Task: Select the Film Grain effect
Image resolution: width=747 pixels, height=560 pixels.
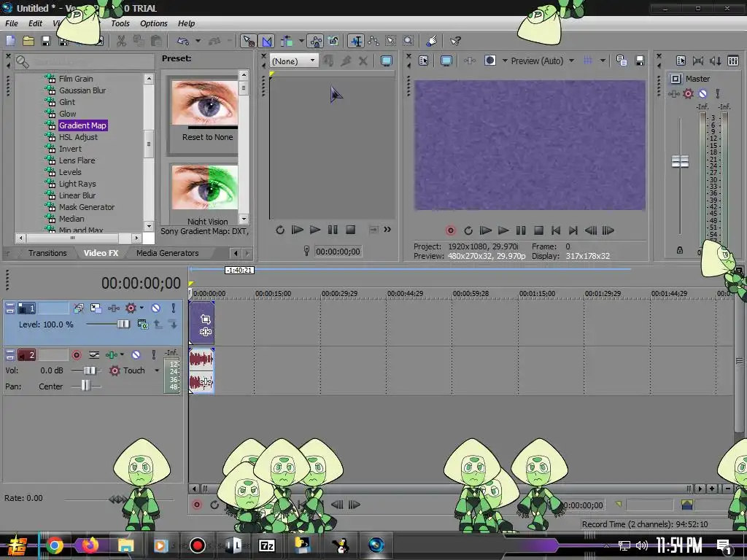Action: click(x=76, y=79)
